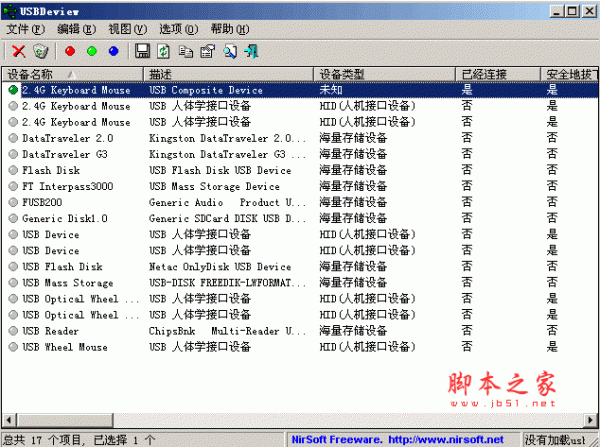The width and height of the screenshot is (600, 447).
Task: Select the FUSB200 device row
Action: coord(300,202)
